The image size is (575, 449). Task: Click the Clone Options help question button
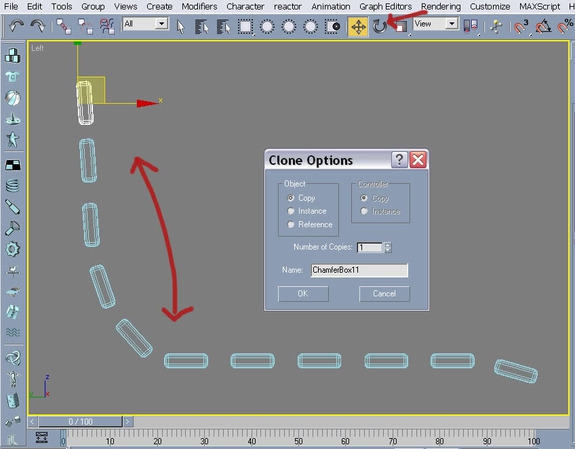click(399, 160)
